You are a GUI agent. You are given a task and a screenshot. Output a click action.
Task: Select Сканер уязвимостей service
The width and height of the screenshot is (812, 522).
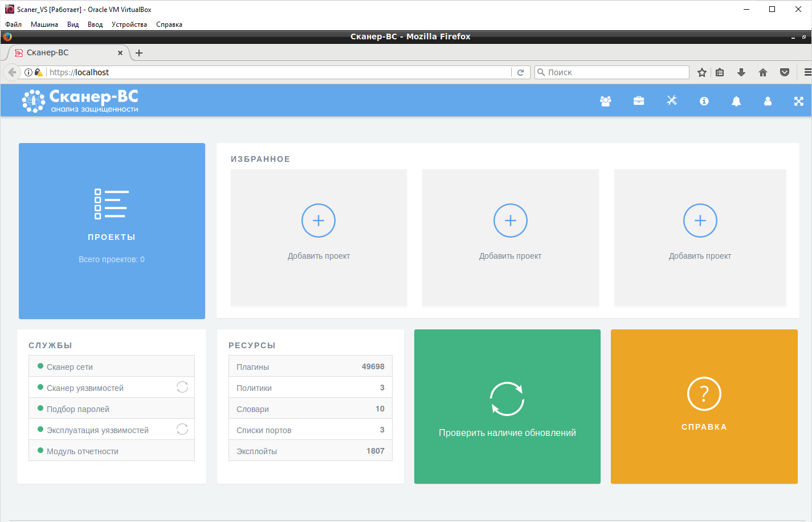click(112, 388)
